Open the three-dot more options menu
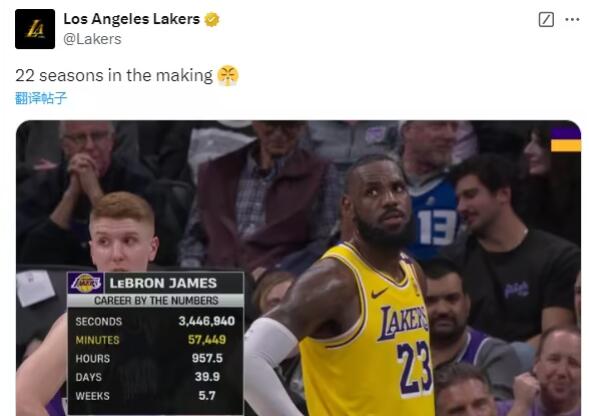This screenshot has height=416, width=589. (x=572, y=19)
